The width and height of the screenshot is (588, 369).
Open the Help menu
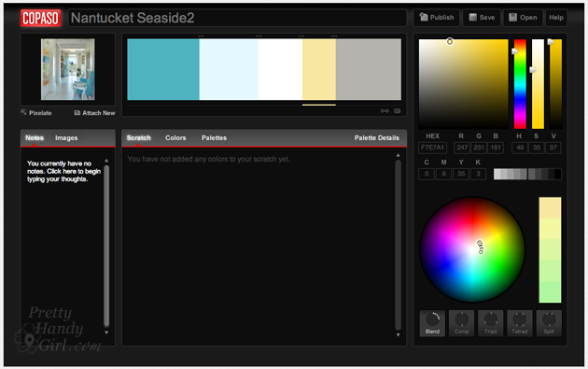point(556,18)
